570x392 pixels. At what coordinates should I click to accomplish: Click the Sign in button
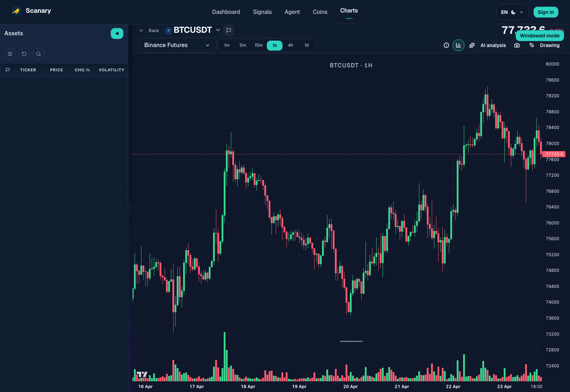545,12
